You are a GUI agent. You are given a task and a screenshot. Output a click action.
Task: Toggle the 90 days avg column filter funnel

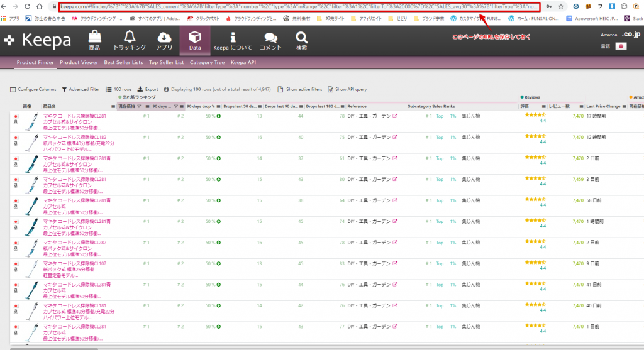pyautogui.click(x=175, y=106)
